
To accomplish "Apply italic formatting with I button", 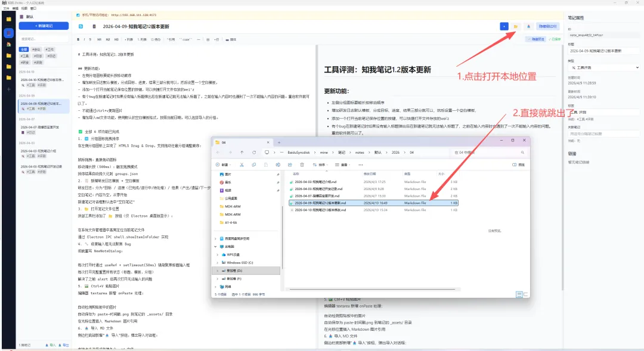I will click(x=84, y=40).
